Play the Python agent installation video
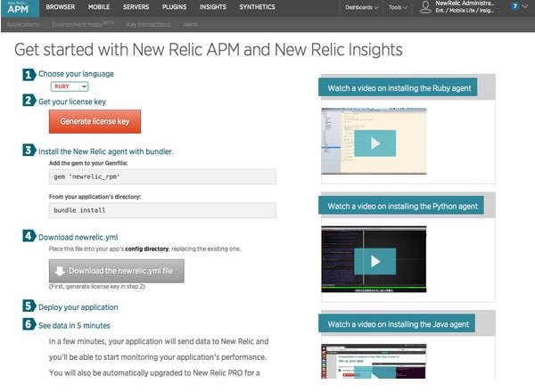The width and height of the screenshot is (535, 392). coord(375,261)
